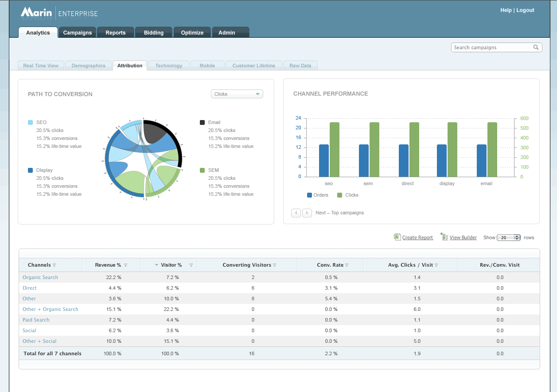
Task: Open filter icon on Revenue % column
Action: (125, 265)
